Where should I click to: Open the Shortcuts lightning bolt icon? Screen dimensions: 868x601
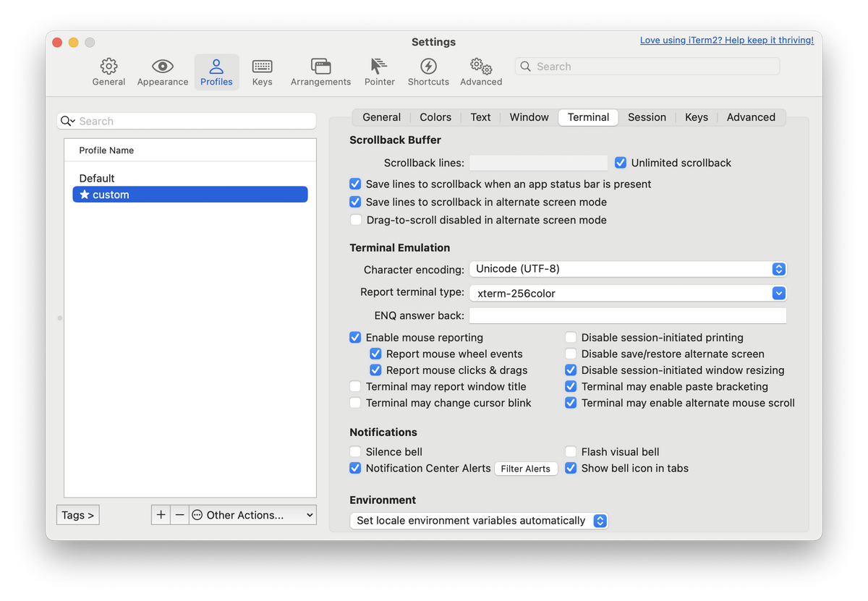pos(428,67)
